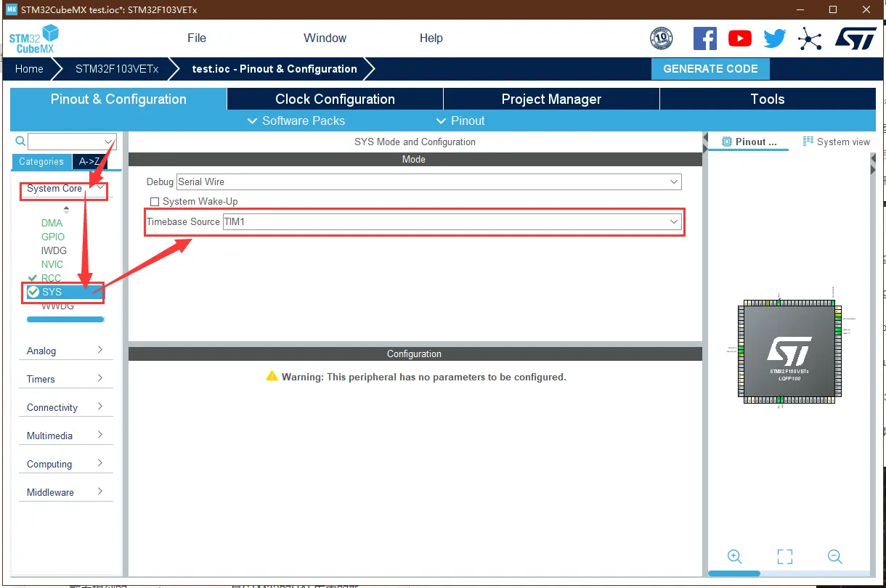Click the green checkmark next to SYS

(x=33, y=292)
